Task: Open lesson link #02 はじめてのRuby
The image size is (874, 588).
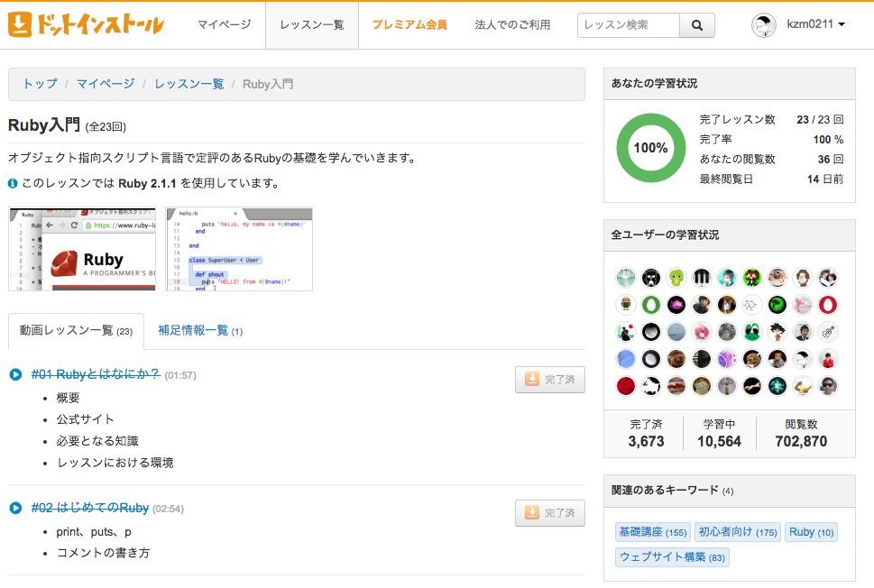Action: point(89,508)
